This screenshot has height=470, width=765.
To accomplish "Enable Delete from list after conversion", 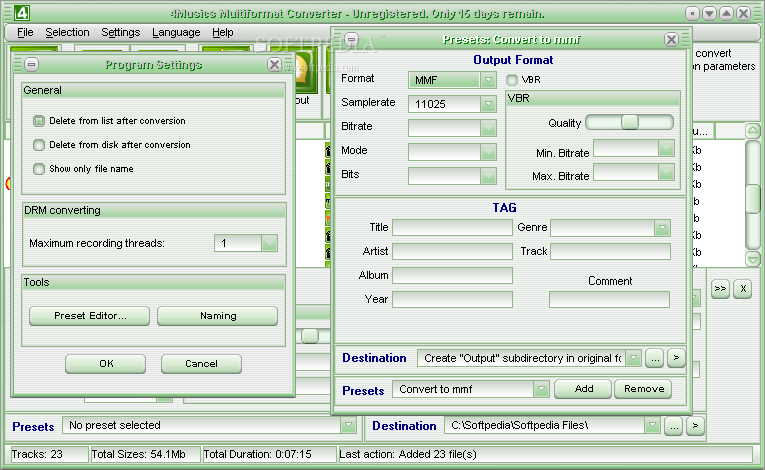I will [x=39, y=121].
